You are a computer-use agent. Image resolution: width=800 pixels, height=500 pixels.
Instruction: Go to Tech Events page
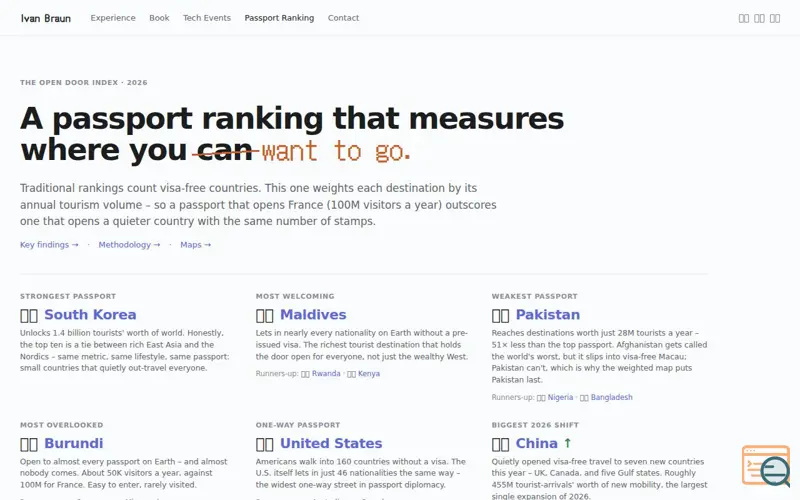[x=207, y=18]
